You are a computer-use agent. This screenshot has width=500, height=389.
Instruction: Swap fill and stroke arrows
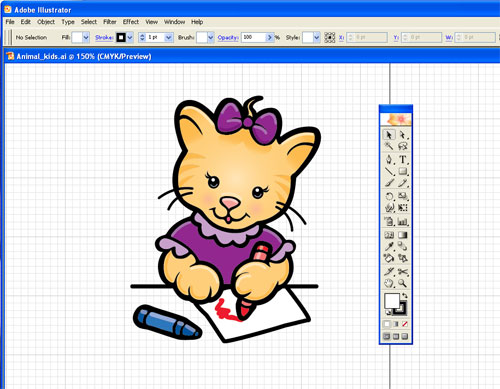[405, 295]
